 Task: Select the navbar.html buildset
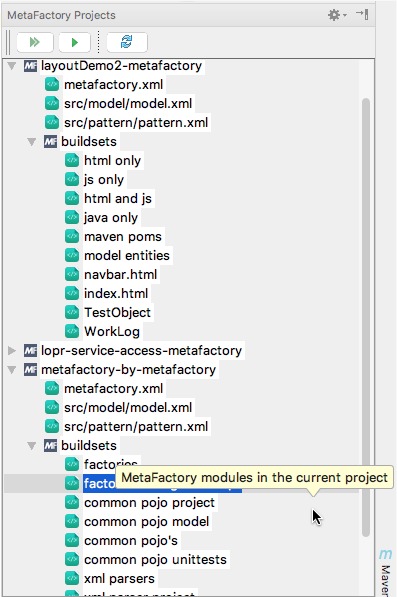click(121, 275)
